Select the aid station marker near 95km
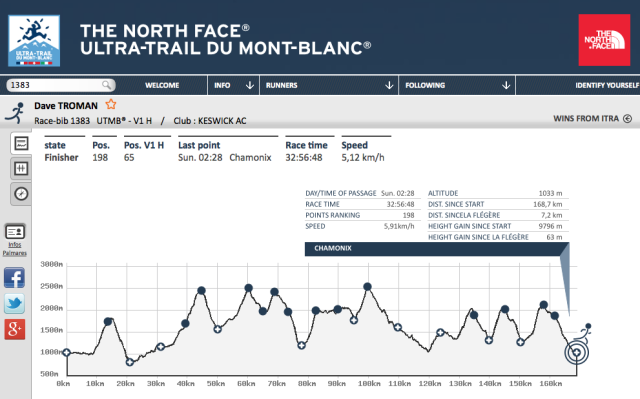This screenshot has width=640, height=399. pyautogui.click(x=354, y=320)
